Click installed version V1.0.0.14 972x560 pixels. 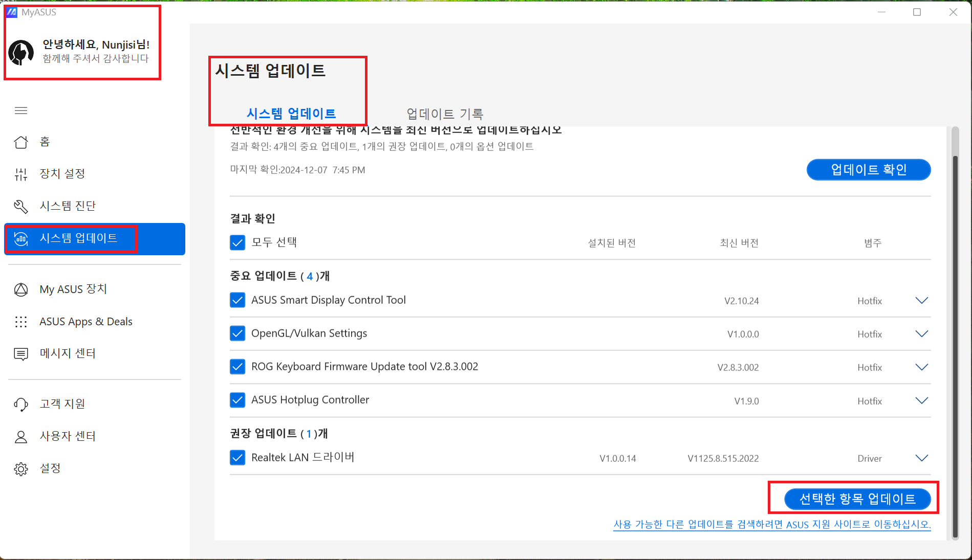(618, 459)
